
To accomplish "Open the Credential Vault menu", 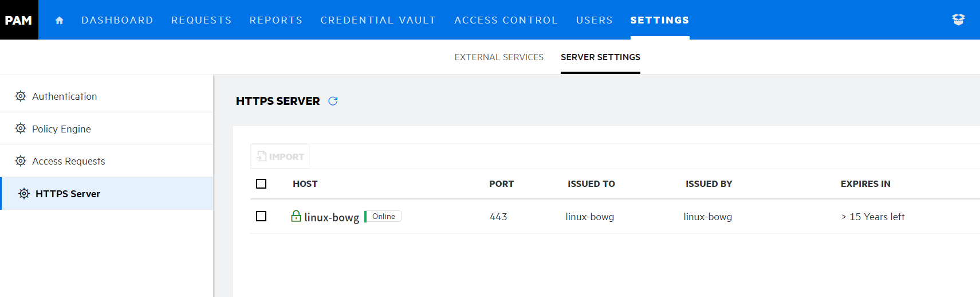I will [x=378, y=20].
